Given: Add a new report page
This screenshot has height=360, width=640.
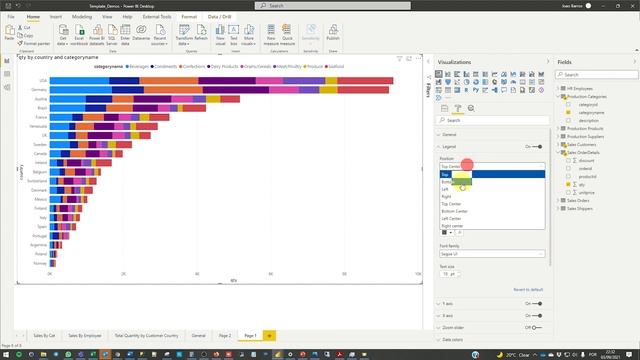Looking at the screenshot, I should tap(269, 336).
